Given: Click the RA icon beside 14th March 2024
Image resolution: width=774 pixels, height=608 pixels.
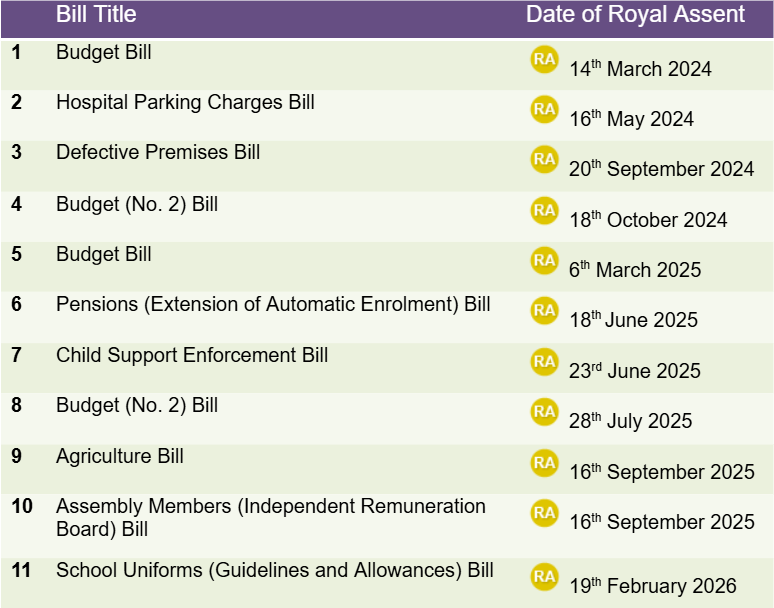Looking at the screenshot, I should point(544,59).
